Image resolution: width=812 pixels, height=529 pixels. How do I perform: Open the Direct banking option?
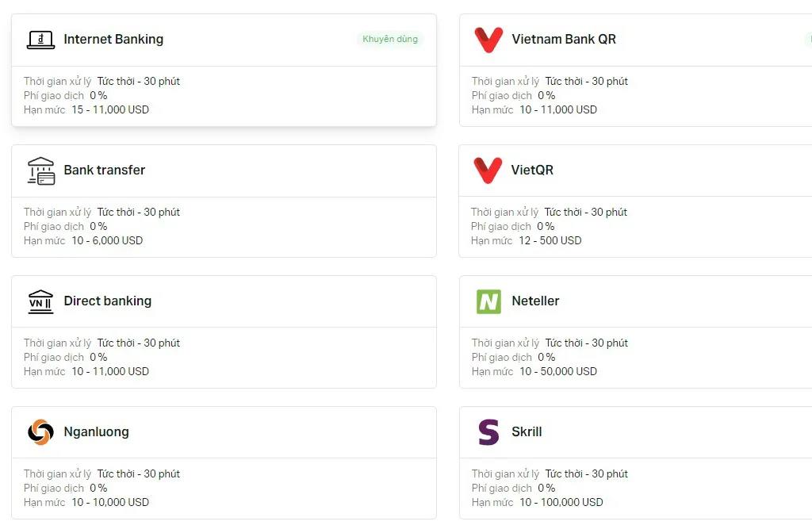(108, 301)
